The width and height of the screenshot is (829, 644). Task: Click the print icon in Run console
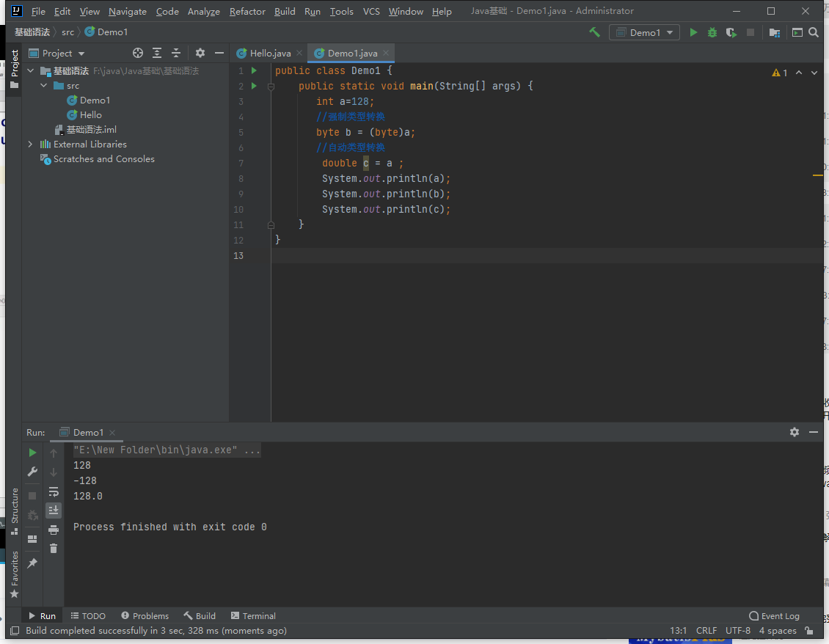pyautogui.click(x=54, y=530)
